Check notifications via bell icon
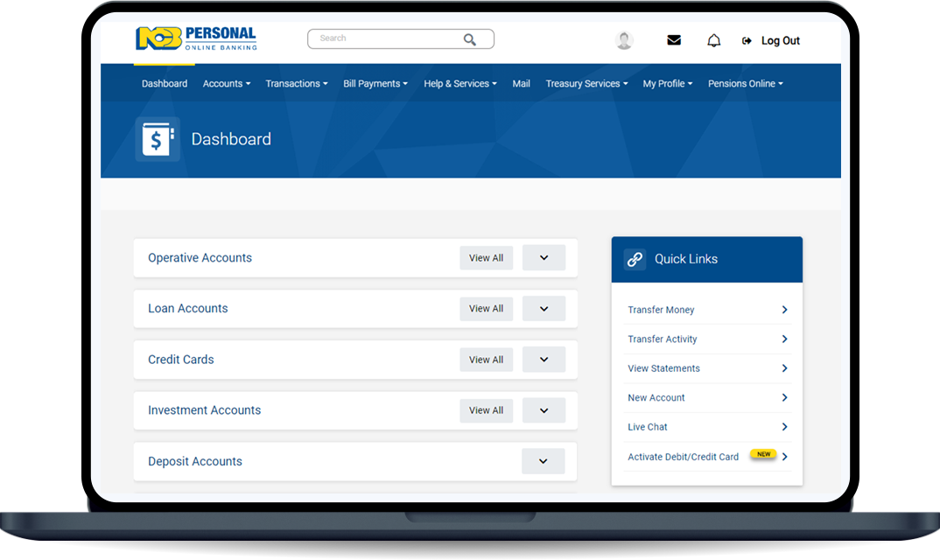The image size is (940, 560). [714, 40]
